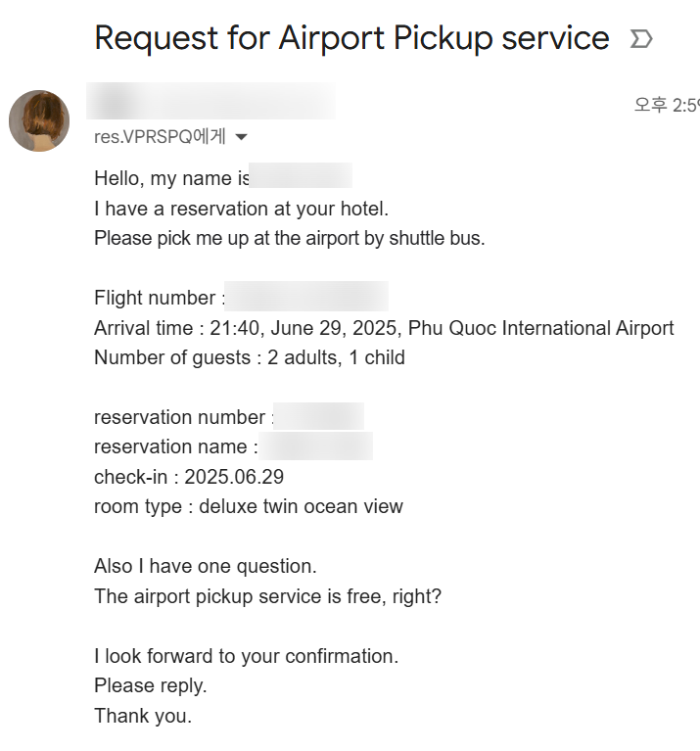Click "I look forward to your confirmation."
The height and width of the screenshot is (751, 700).
point(246,656)
